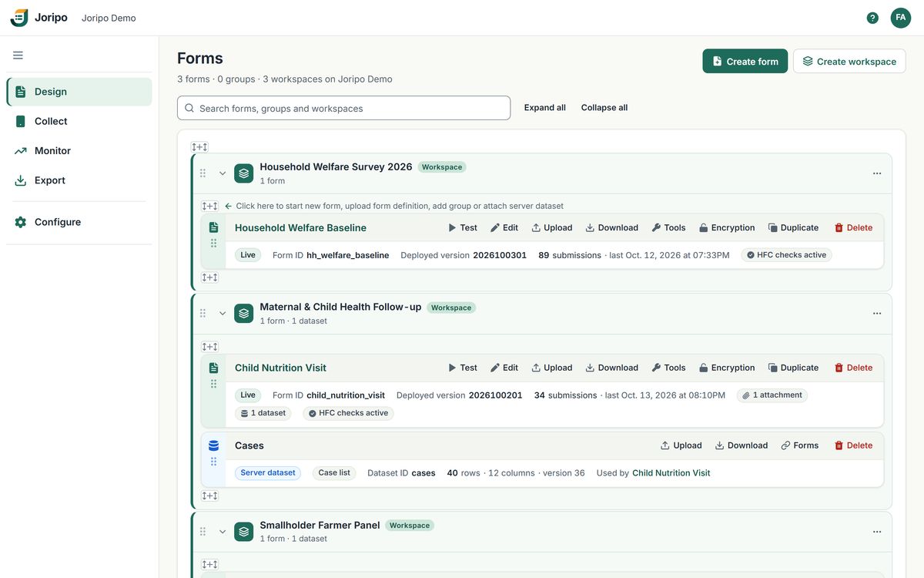Click the Create form button
This screenshot has height=578, width=924.
pyautogui.click(x=745, y=62)
